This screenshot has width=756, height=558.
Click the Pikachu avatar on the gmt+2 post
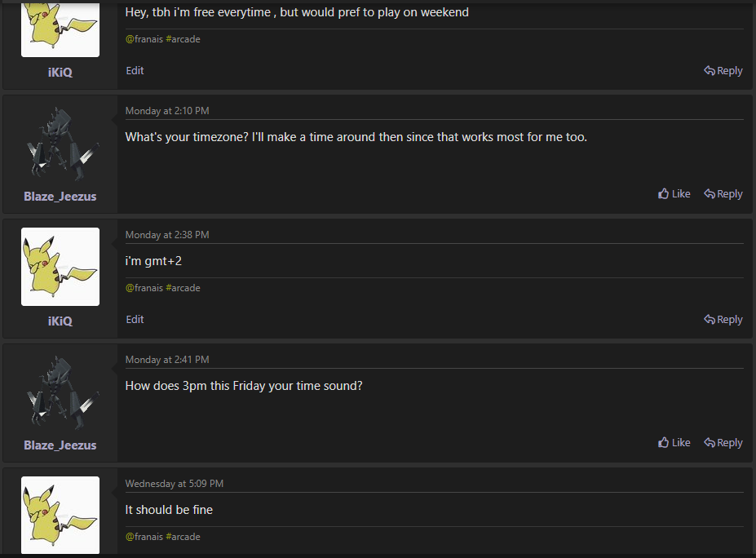pyautogui.click(x=60, y=267)
